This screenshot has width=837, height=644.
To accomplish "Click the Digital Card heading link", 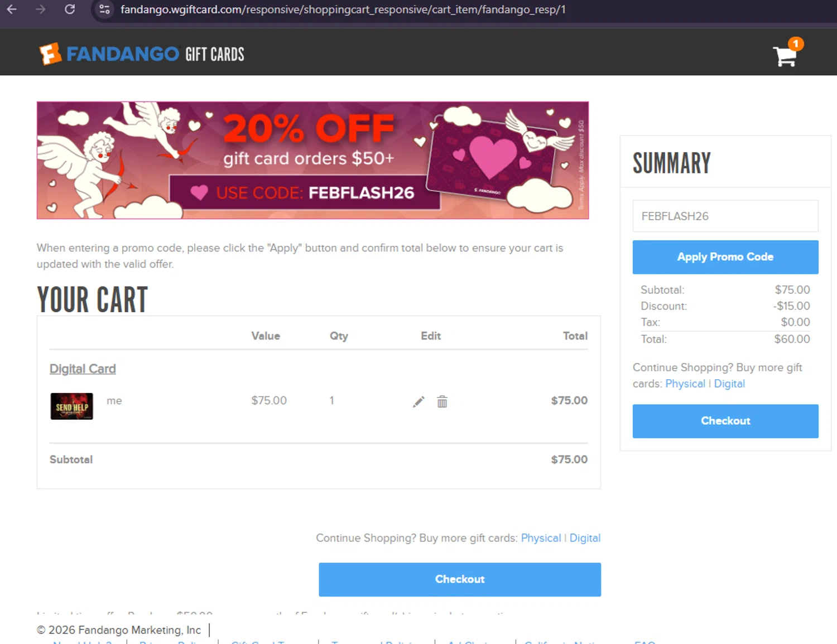I will 83,369.
